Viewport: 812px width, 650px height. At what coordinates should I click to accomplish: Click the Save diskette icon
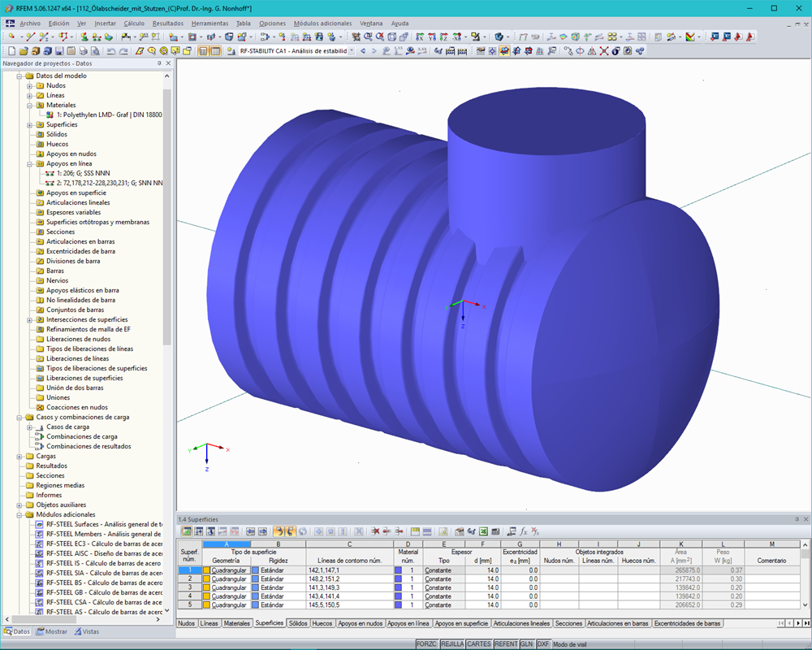point(59,51)
